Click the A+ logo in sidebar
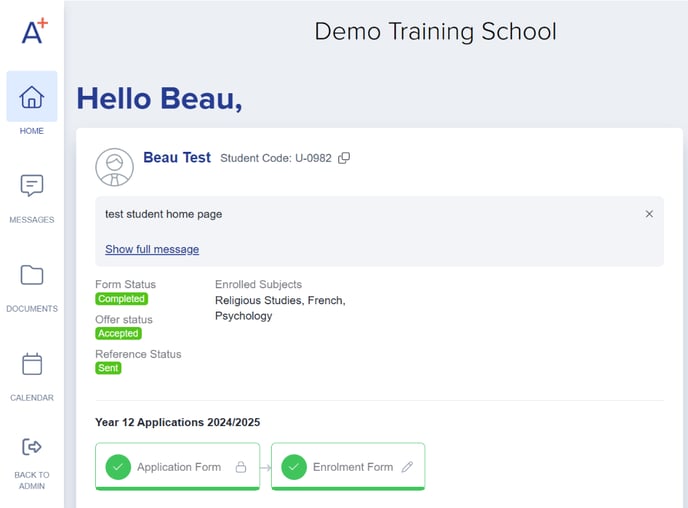The width and height of the screenshot is (688, 508). 35,31
